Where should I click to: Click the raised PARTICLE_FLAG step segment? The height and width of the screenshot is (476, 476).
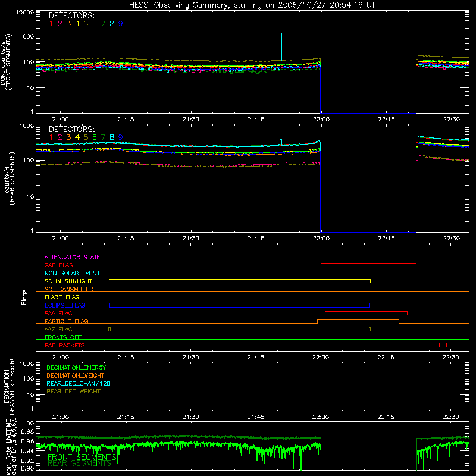tap(358, 320)
